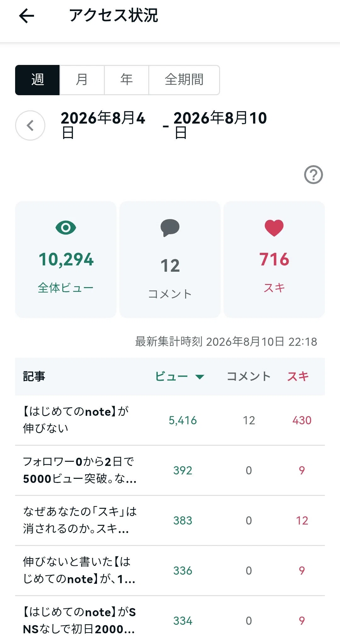Open article 【はじめてのnote】が伸びない
This screenshot has width=340, height=644.
pyautogui.click(x=170, y=420)
